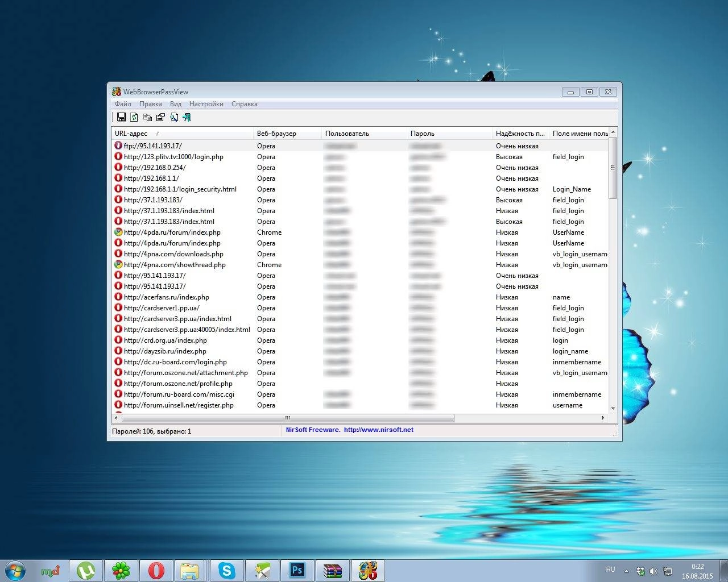
Task: Click the horizontal scrollbar right arrow
Action: pos(603,418)
